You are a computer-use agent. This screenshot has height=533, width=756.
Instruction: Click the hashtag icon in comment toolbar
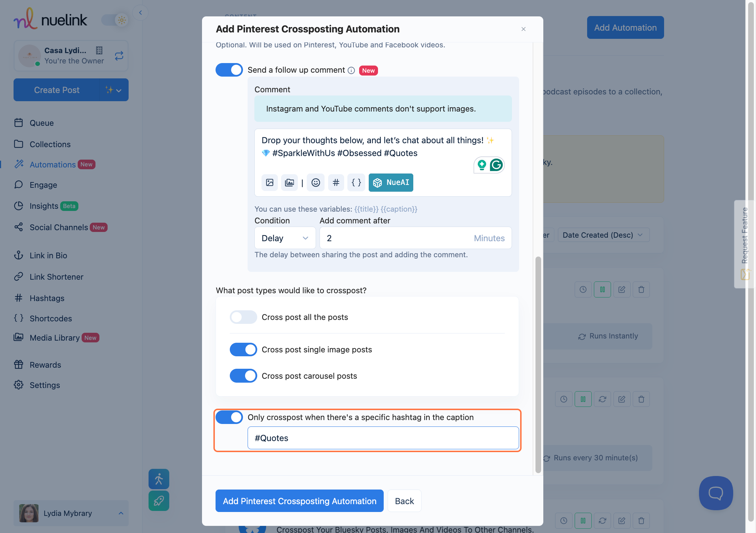pyautogui.click(x=336, y=182)
